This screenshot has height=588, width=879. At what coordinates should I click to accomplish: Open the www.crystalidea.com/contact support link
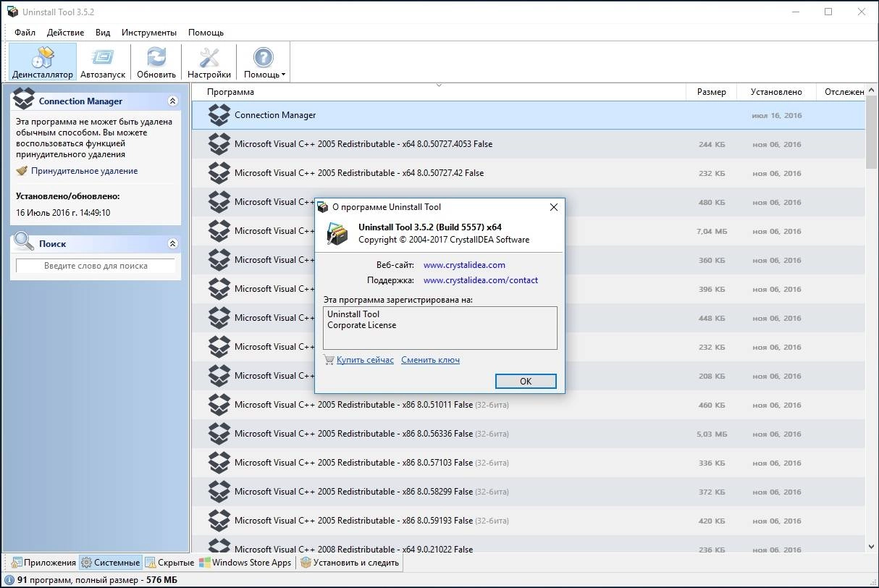click(481, 280)
